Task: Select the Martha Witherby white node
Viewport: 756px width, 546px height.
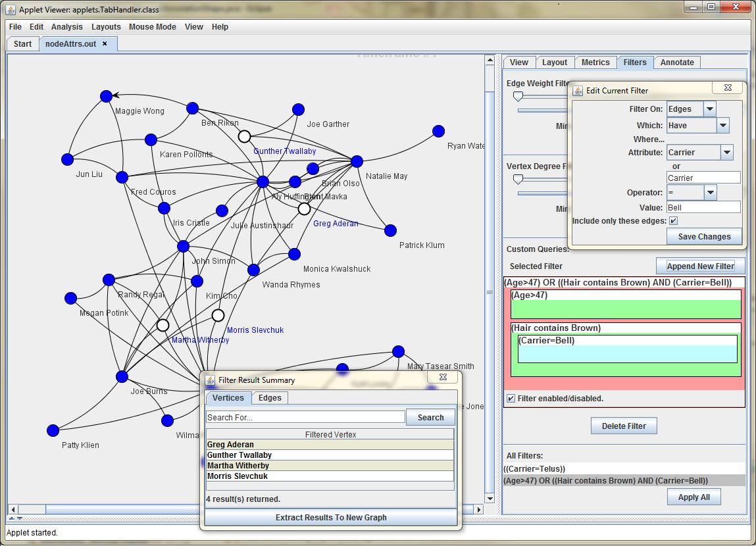Action: [x=163, y=325]
